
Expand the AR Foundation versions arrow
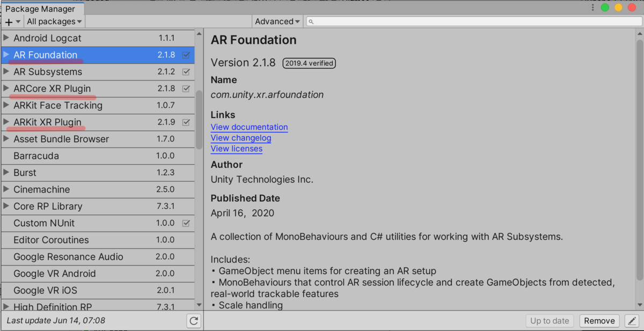pyautogui.click(x=6, y=55)
